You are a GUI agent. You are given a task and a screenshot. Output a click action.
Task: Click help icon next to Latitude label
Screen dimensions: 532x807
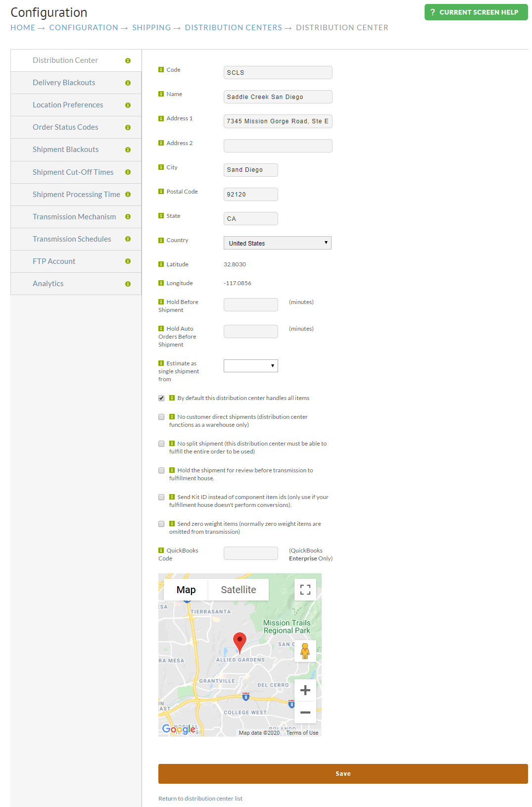pos(161,264)
